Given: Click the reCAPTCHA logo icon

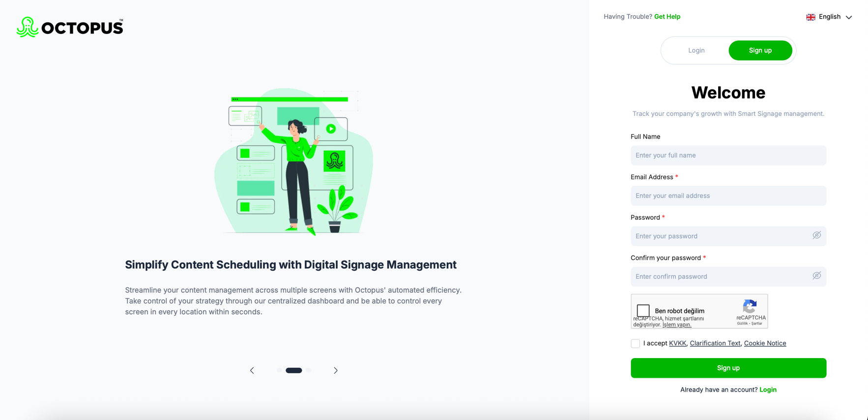Looking at the screenshot, I should [x=750, y=307].
